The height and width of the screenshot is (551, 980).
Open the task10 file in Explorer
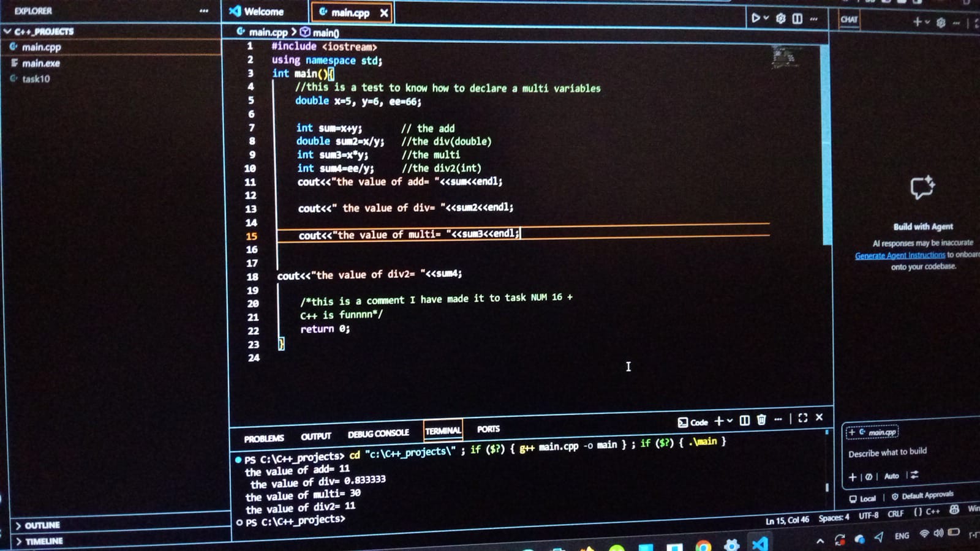pos(36,79)
